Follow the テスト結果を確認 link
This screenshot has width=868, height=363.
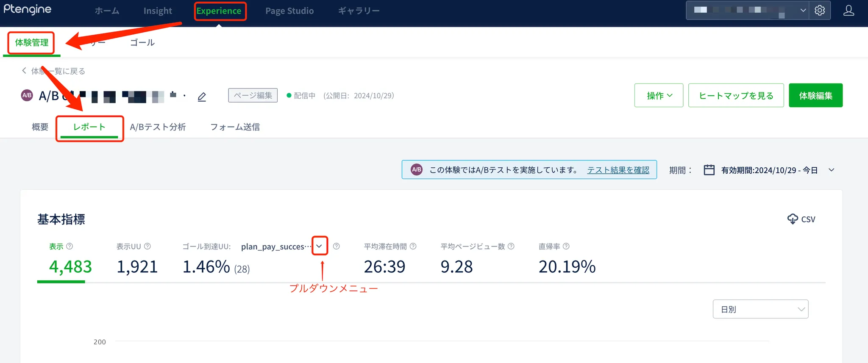[x=618, y=170]
